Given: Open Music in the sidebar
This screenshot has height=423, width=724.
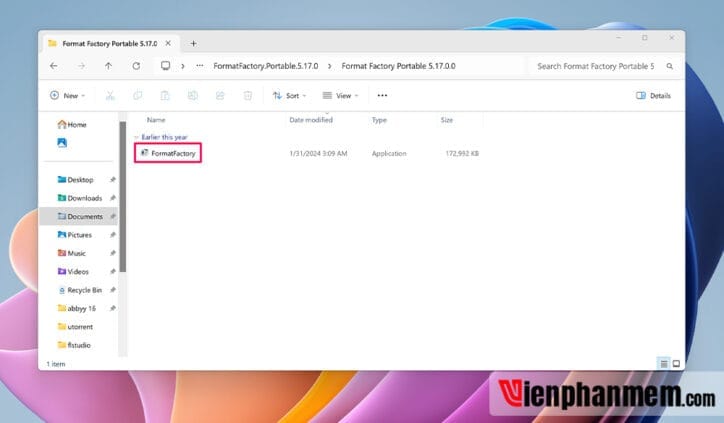Looking at the screenshot, I should [72, 253].
